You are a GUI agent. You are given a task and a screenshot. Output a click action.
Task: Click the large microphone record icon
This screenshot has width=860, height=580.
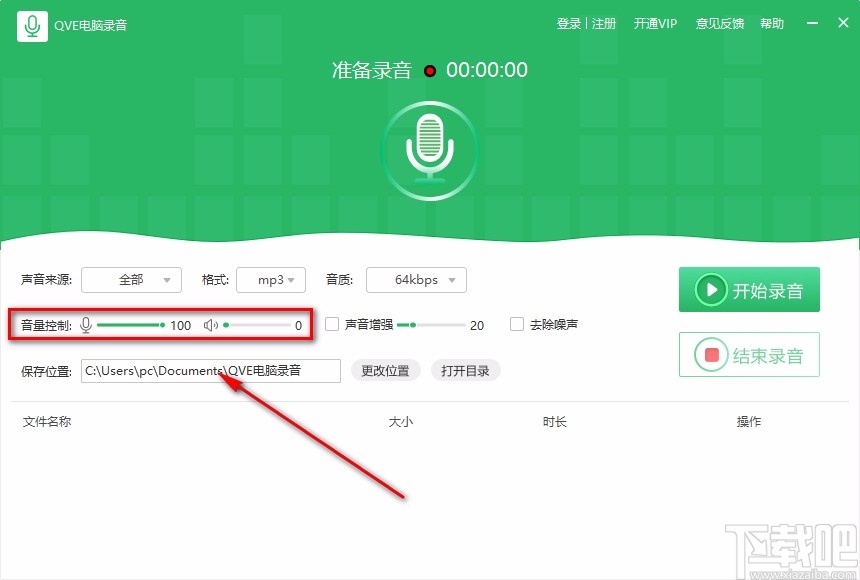430,148
